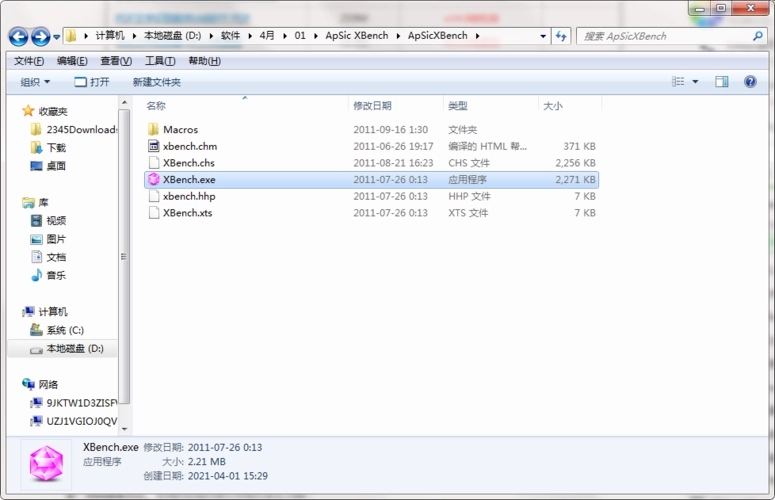
Task: Select the xbench.chm help file icon
Action: (154, 146)
